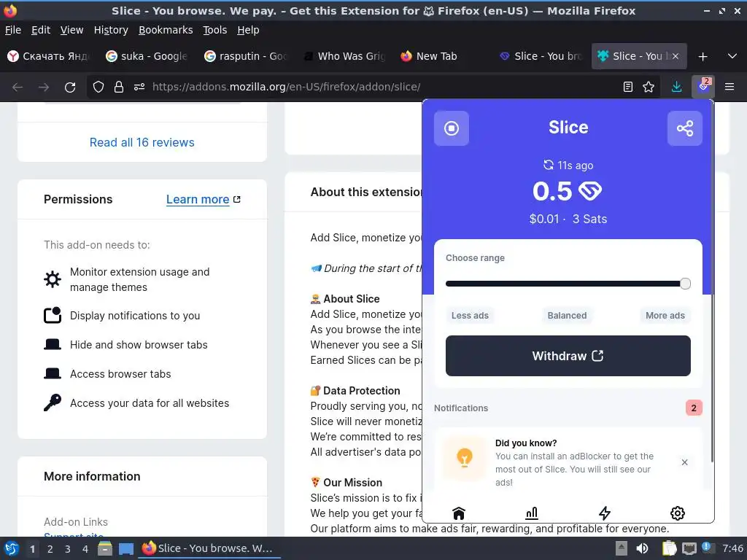Open a new tab with plus button
Image resolution: width=747 pixels, height=560 pixels.
[703, 56]
